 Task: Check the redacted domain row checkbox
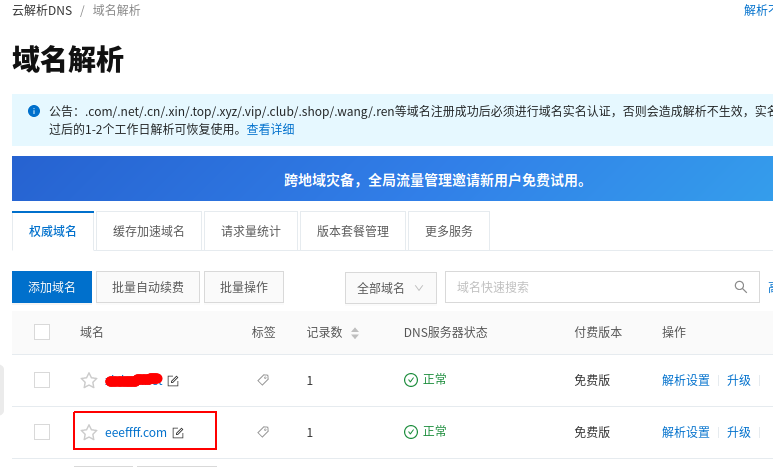click(42, 380)
